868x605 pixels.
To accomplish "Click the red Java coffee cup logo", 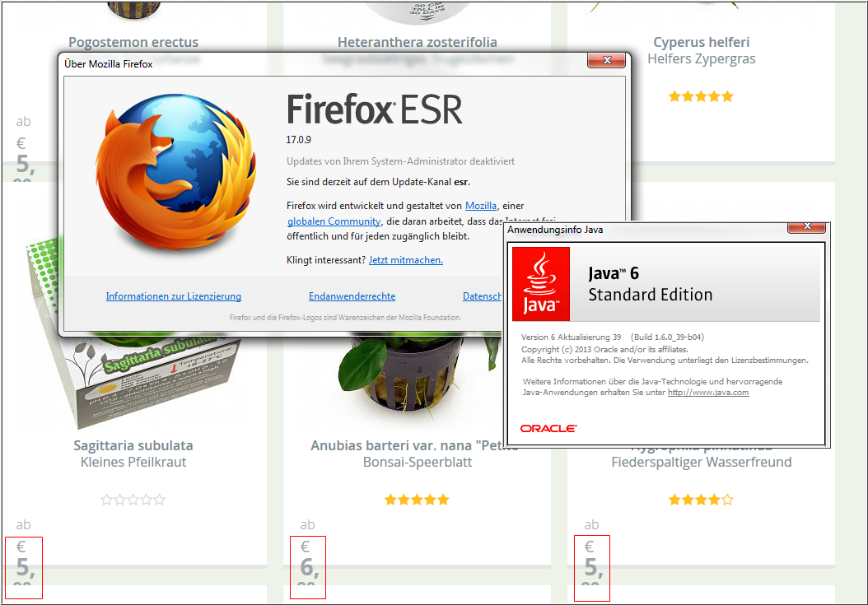I will coord(541,283).
